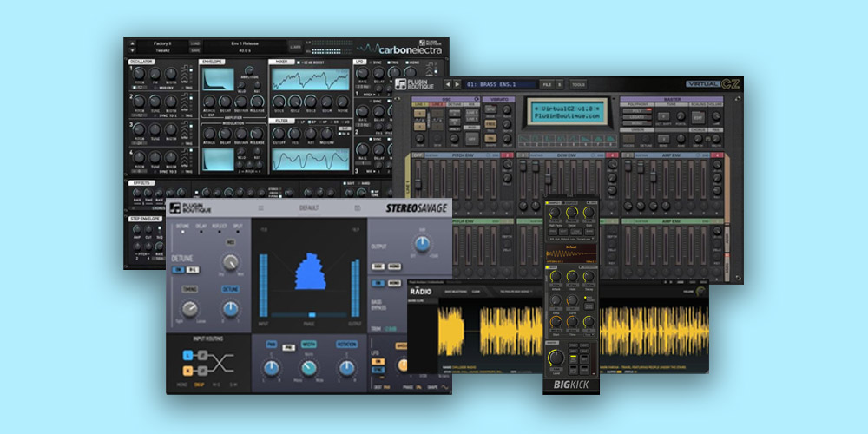The height and width of the screenshot is (434, 868).
Task: Click the yellow waveform in Radio plugin
Action: point(572,331)
